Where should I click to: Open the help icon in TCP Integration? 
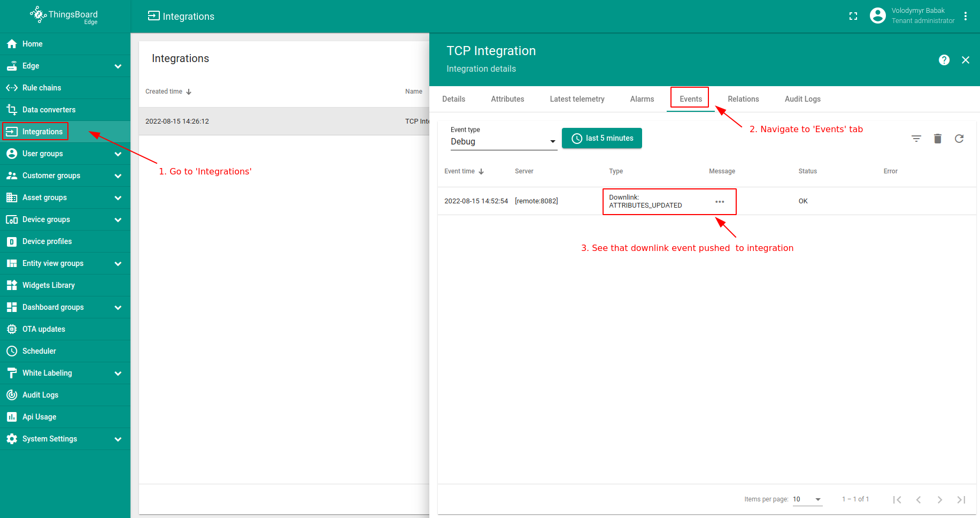pyautogui.click(x=944, y=60)
